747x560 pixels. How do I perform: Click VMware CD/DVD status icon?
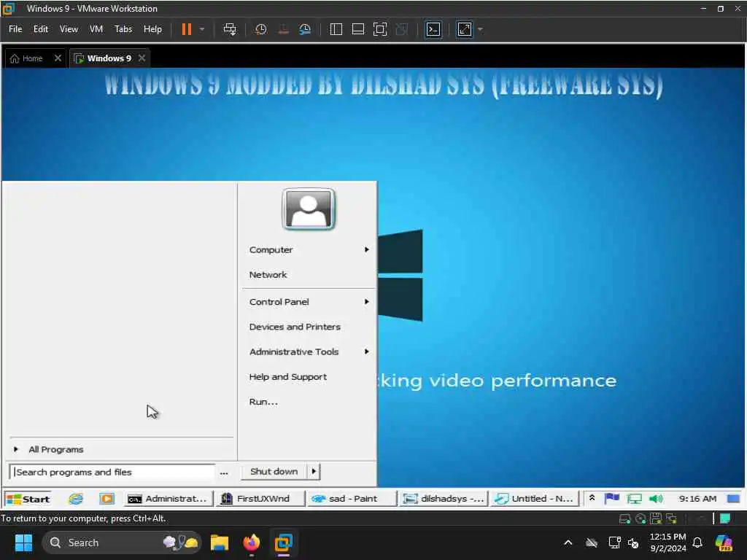[640, 518]
